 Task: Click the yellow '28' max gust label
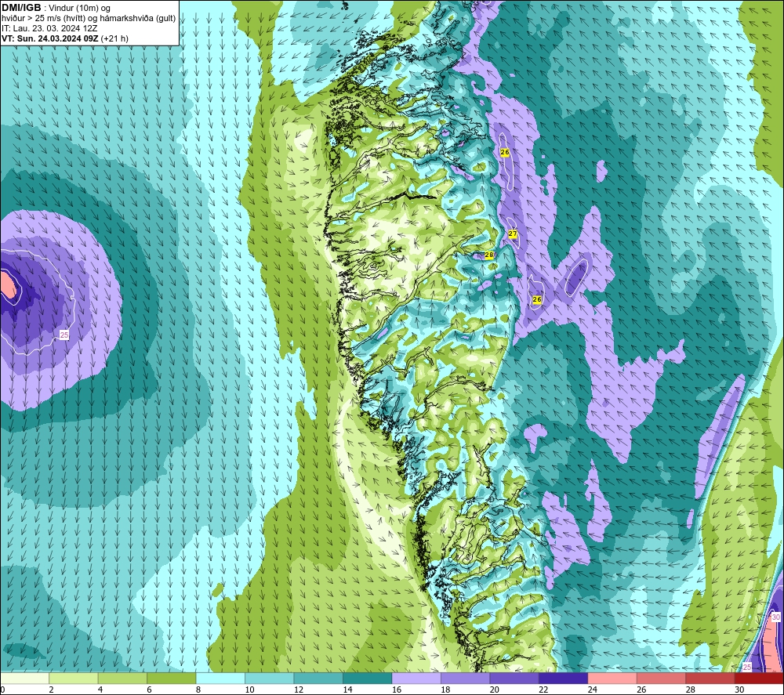tap(489, 255)
